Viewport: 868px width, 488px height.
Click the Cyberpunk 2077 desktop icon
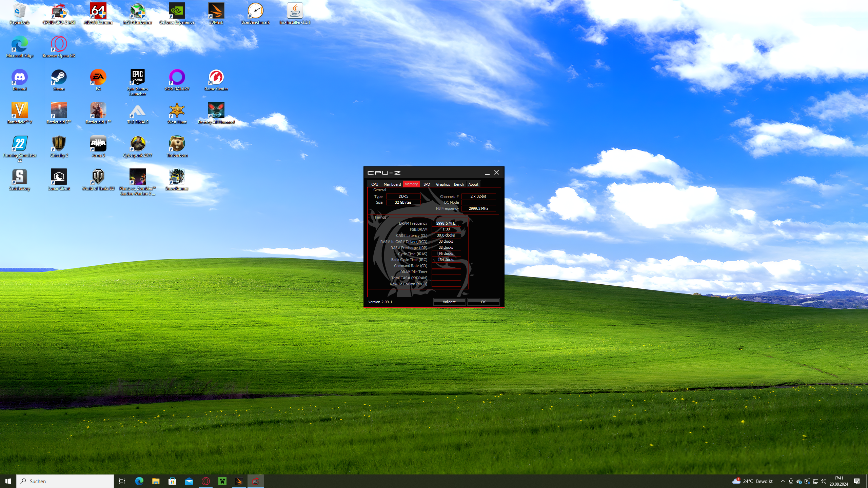[x=138, y=144]
